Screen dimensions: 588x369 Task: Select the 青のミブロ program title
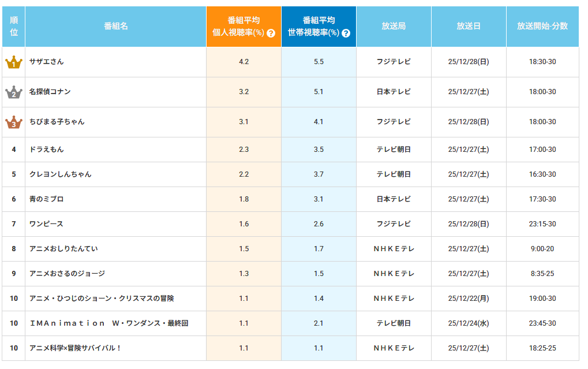click(47, 199)
